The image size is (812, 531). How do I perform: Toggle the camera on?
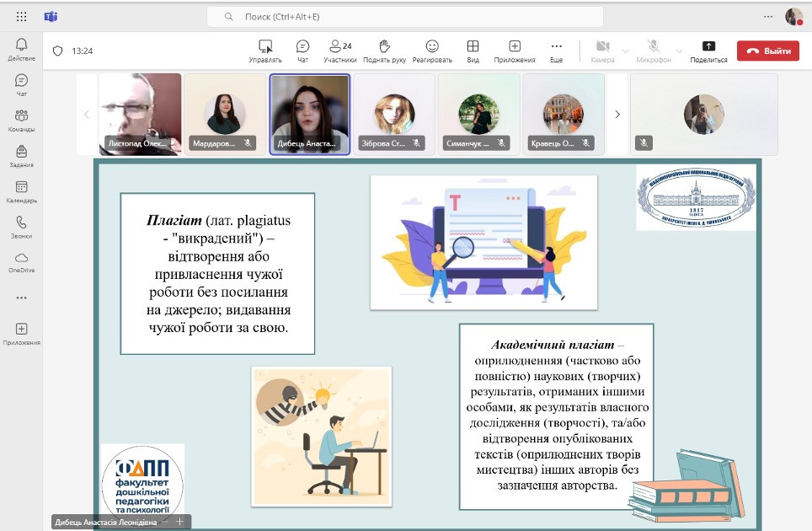click(x=602, y=50)
